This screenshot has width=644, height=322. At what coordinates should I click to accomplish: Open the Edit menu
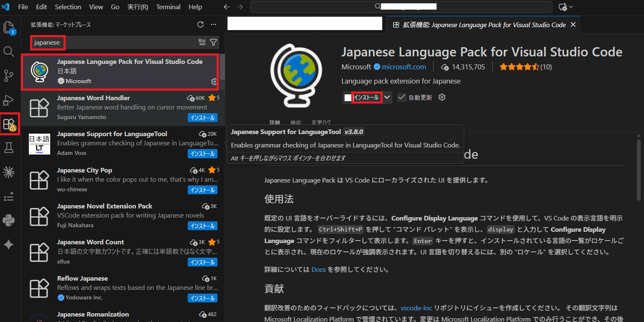click(x=41, y=7)
